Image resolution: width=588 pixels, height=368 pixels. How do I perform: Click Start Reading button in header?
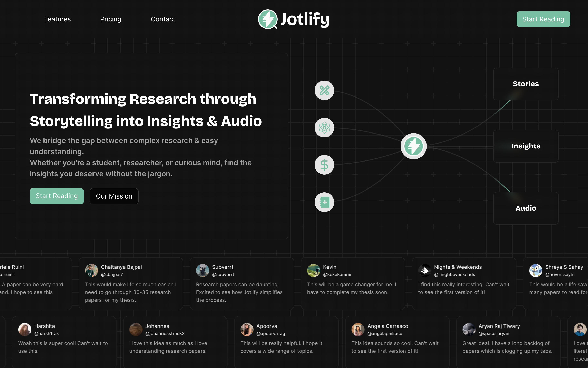click(543, 19)
